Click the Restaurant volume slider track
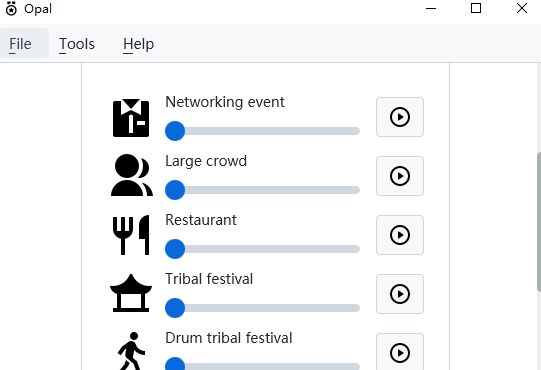This screenshot has height=370, width=541. tap(263, 249)
